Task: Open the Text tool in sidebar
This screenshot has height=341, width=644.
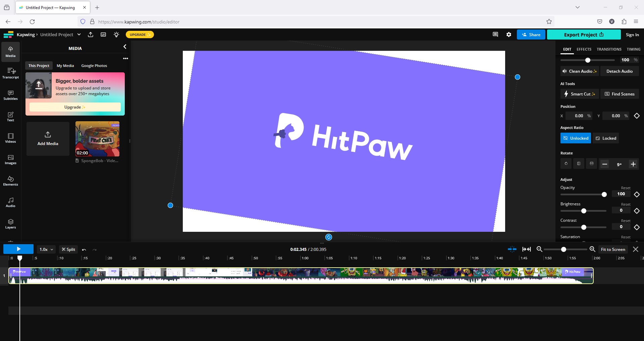Action: (x=10, y=116)
